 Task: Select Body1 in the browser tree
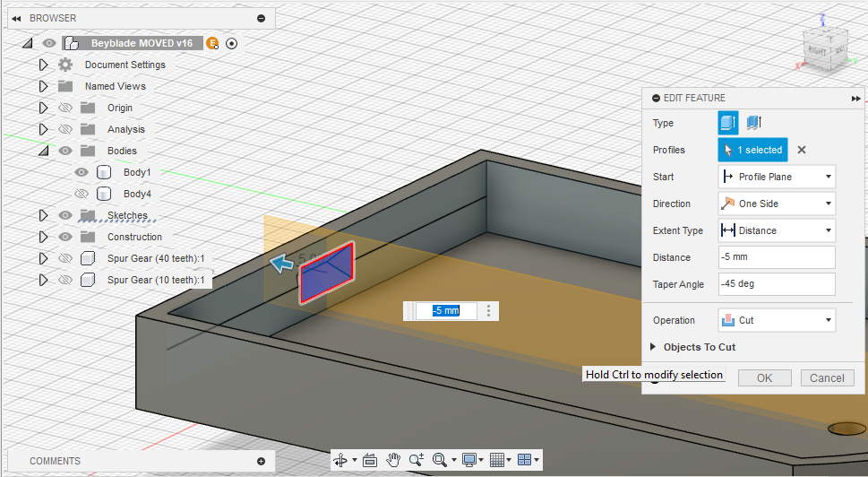click(137, 172)
